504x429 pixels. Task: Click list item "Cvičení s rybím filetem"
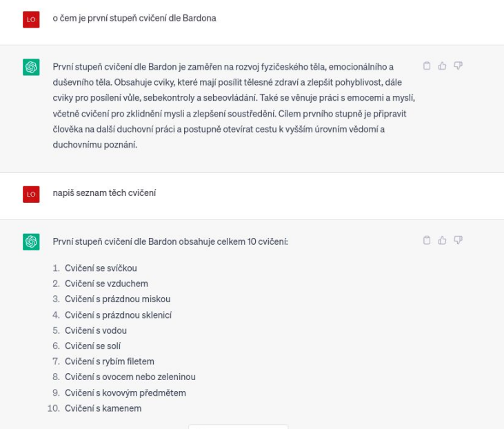pos(110,361)
